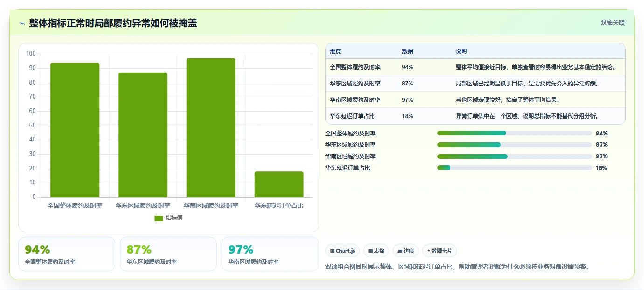Click the description starting 整体平均值接近目标
Image resolution: width=644 pixels, height=290 pixels.
536,67
